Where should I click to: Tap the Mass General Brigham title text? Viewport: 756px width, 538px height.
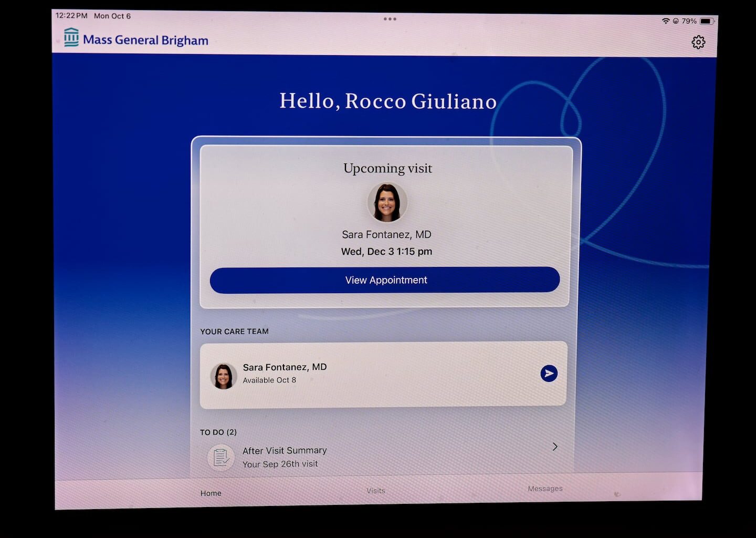[145, 40]
